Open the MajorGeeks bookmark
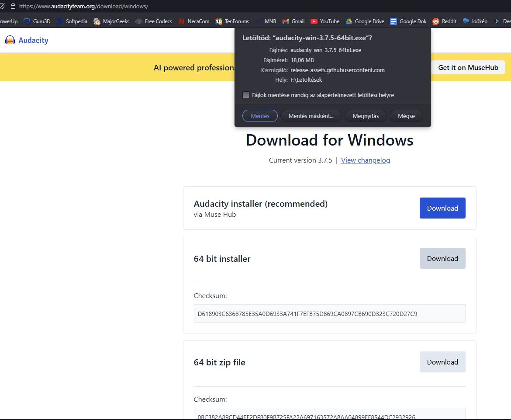The height and width of the screenshot is (420, 511). pos(111,21)
